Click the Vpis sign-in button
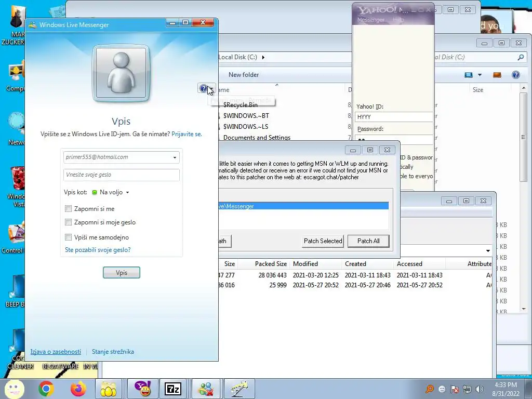This screenshot has height=399, width=532. (122, 272)
